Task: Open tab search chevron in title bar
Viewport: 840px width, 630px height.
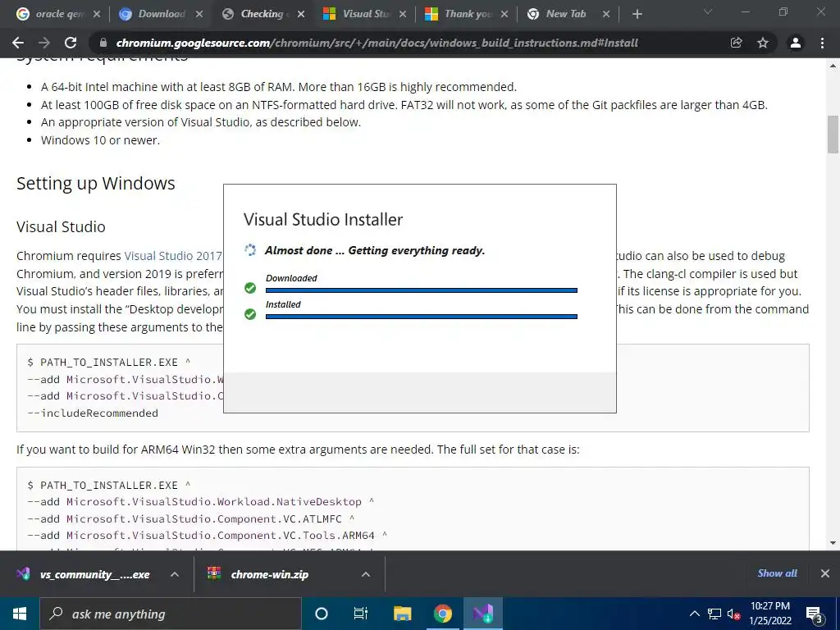Action: click(708, 11)
